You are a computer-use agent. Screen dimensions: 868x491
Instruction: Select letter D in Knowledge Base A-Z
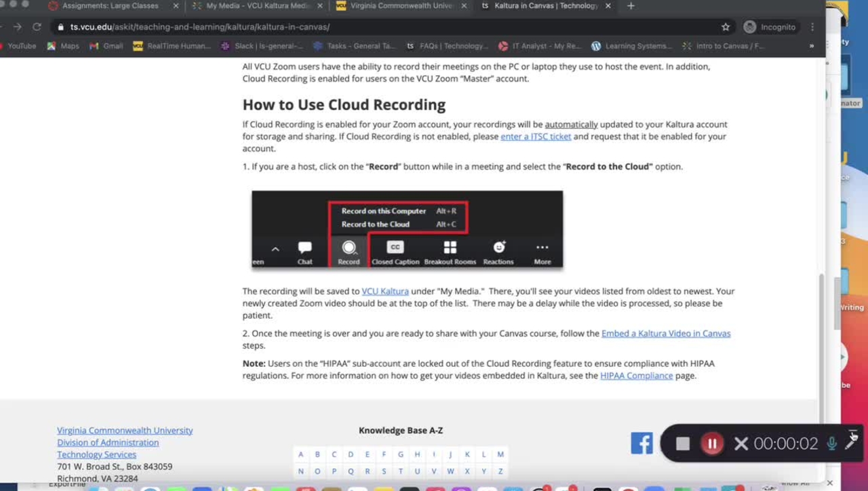(351, 454)
